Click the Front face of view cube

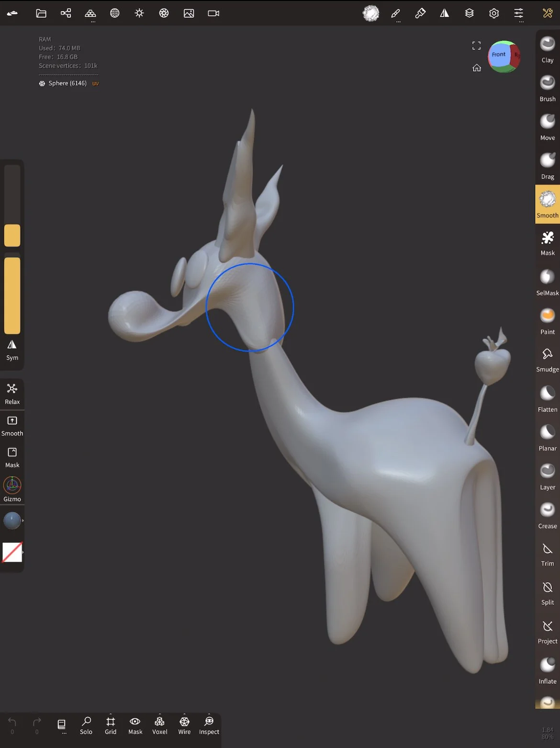[498, 55]
